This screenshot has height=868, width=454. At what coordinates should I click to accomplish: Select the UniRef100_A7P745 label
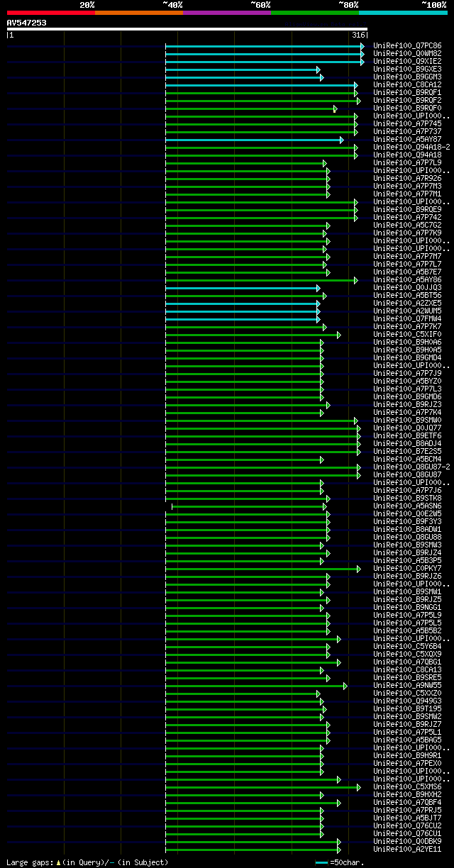click(407, 123)
